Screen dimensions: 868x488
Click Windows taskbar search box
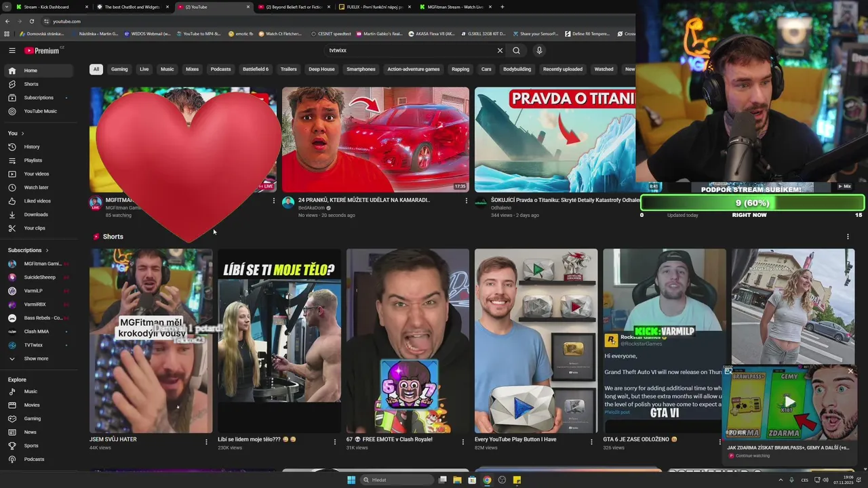(397, 480)
